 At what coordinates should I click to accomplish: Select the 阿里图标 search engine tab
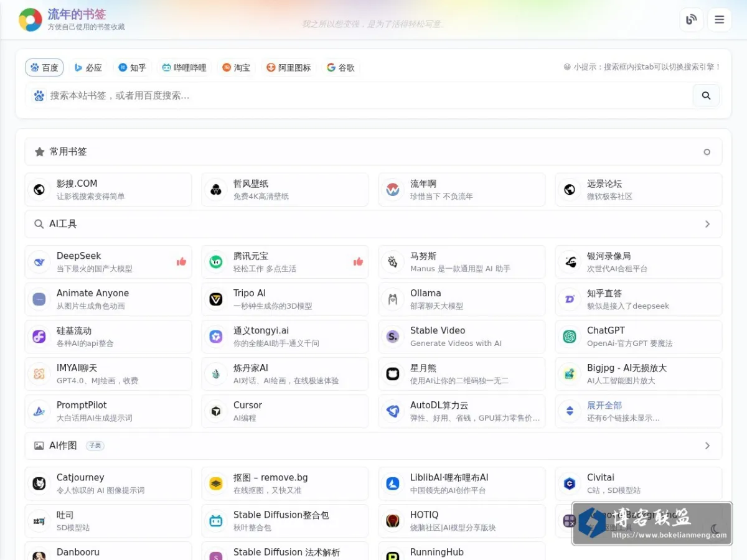coord(288,67)
